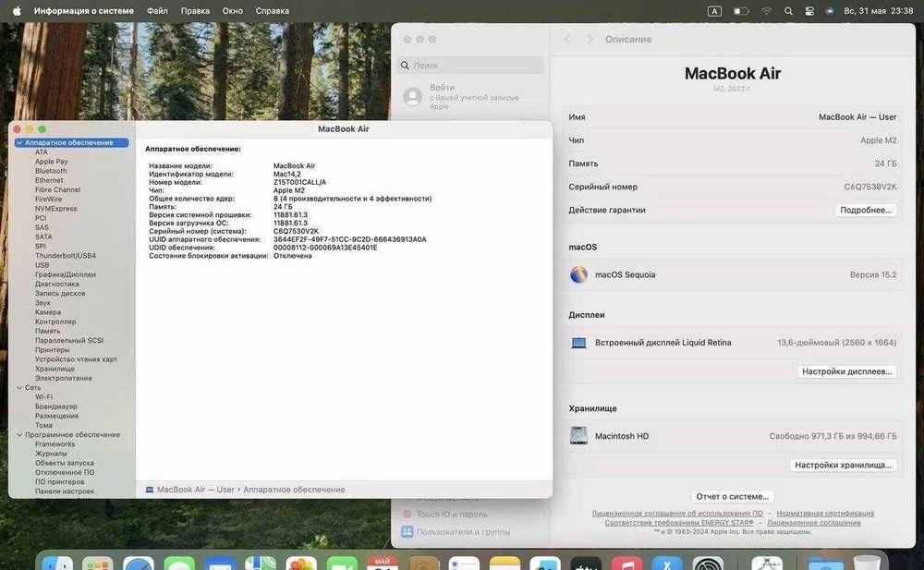The width and height of the screenshot is (924, 570).
Task: Open Настройки хранилища…
Action: [843, 465]
